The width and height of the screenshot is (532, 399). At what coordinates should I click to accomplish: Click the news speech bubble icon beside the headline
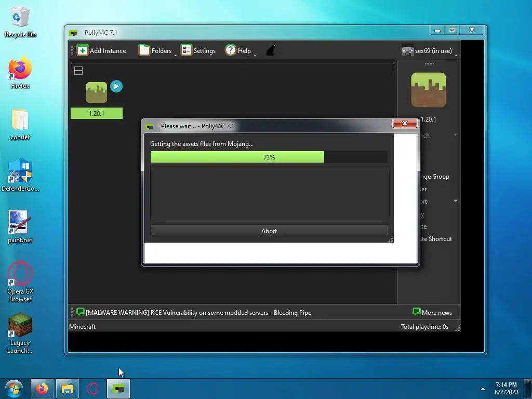(x=81, y=312)
